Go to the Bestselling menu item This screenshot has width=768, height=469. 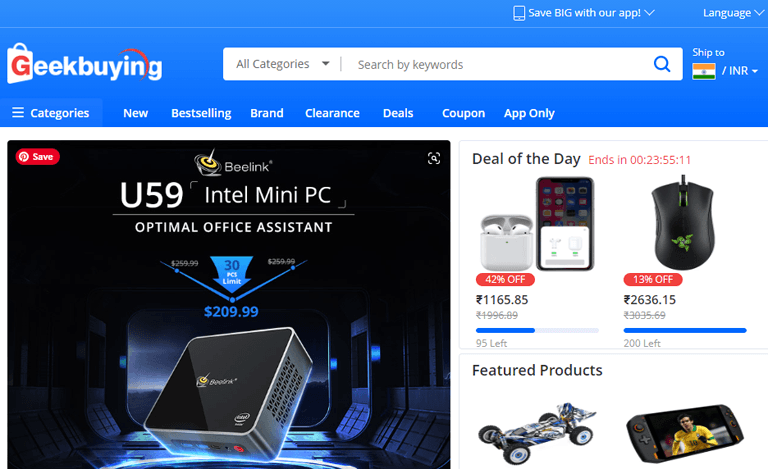(x=201, y=113)
